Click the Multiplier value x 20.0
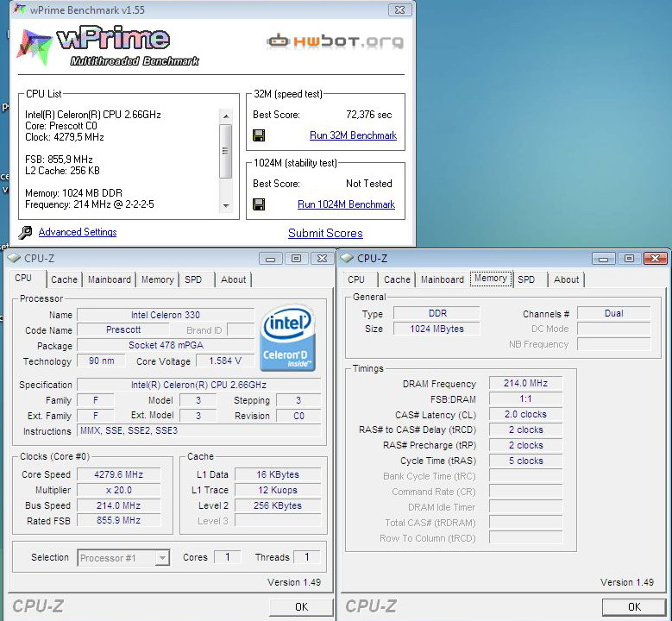 coord(119,490)
